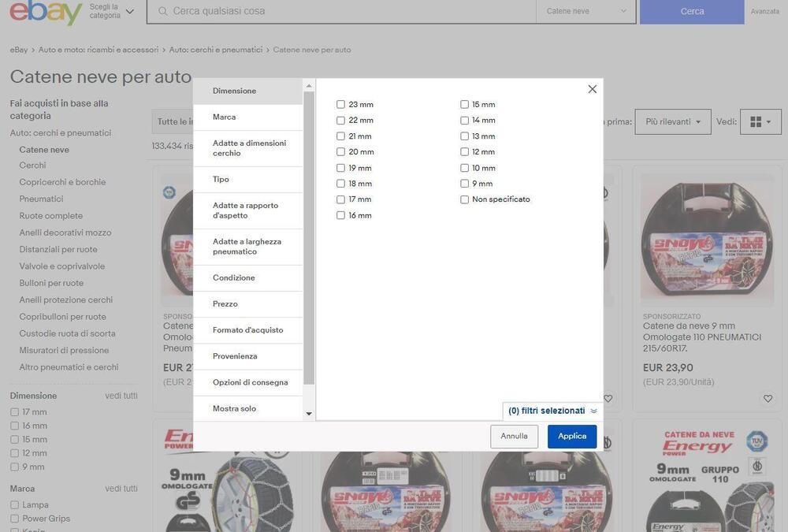Click the search magnifier icon
This screenshot has width=788, height=532.
coord(162,11)
